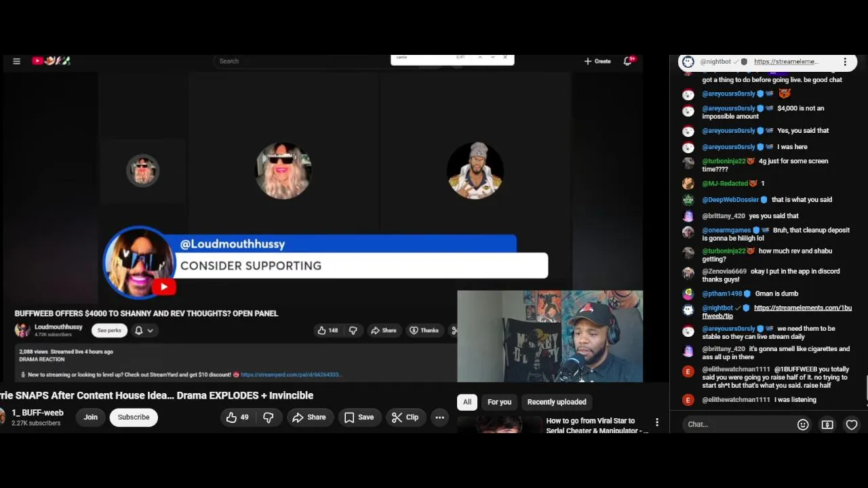The width and height of the screenshot is (868, 488).
Task: Open live chat options menu
Action: 845,62
